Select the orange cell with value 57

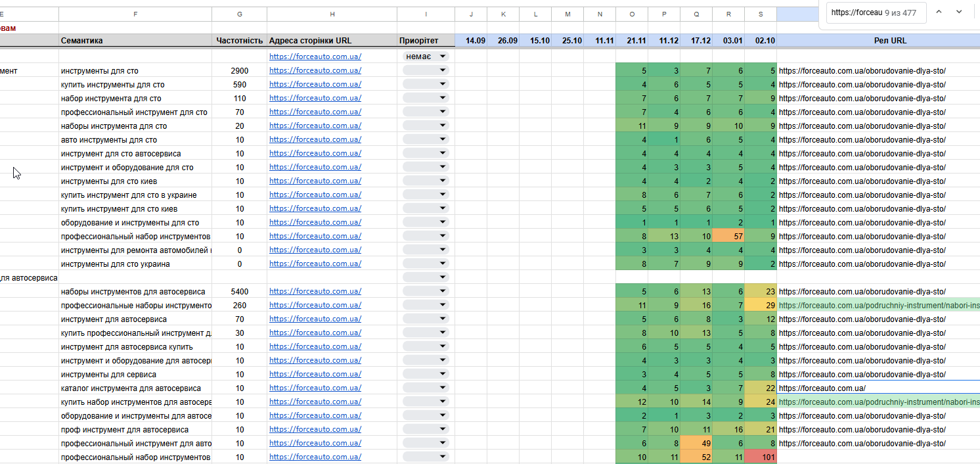pos(728,236)
